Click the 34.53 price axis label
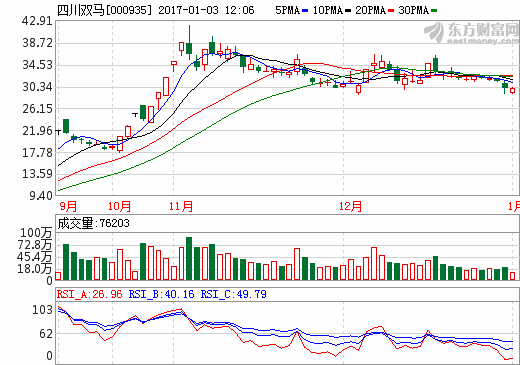 click(x=37, y=65)
